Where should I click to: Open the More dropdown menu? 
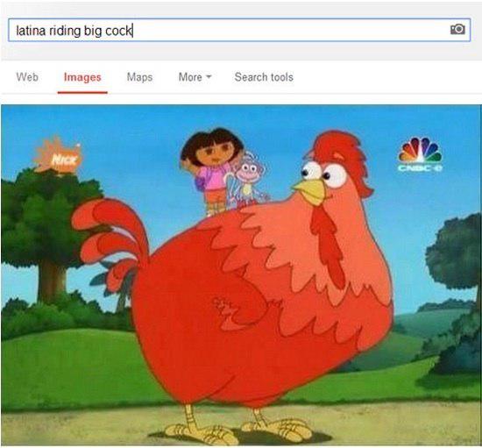click(x=195, y=77)
